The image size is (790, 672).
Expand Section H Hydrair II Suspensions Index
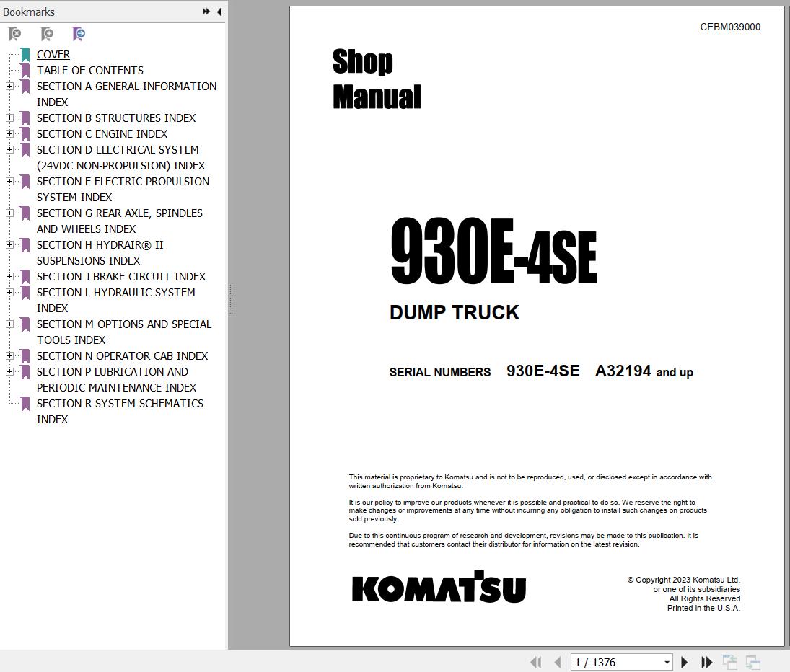pyautogui.click(x=9, y=244)
